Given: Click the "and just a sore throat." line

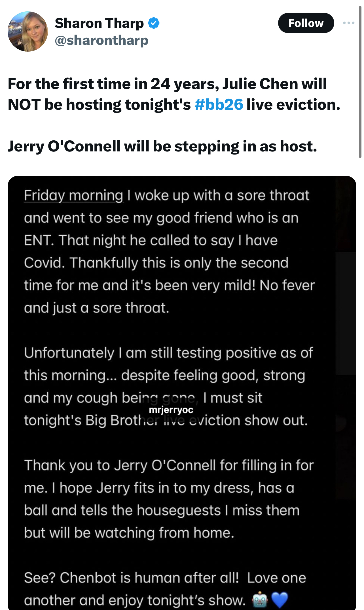Looking at the screenshot, I should [96, 308].
